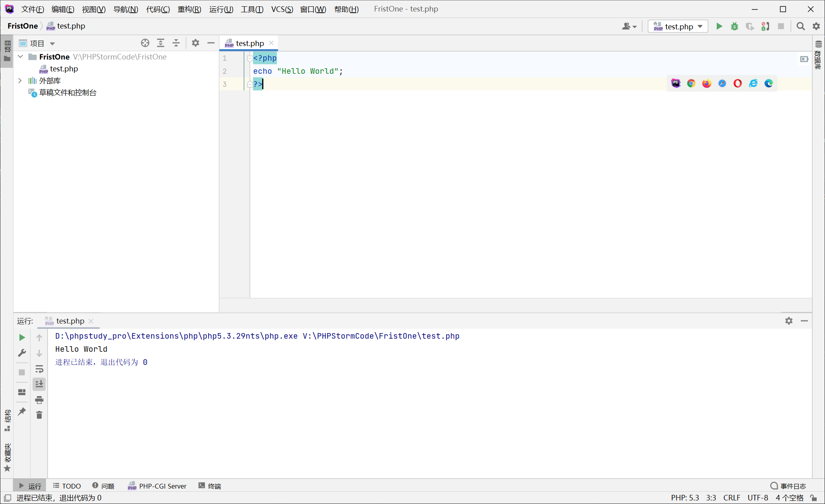Image resolution: width=825 pixels, height=504 pixels.
Task: Open IDE settings gear at top right
Action: 816,26
